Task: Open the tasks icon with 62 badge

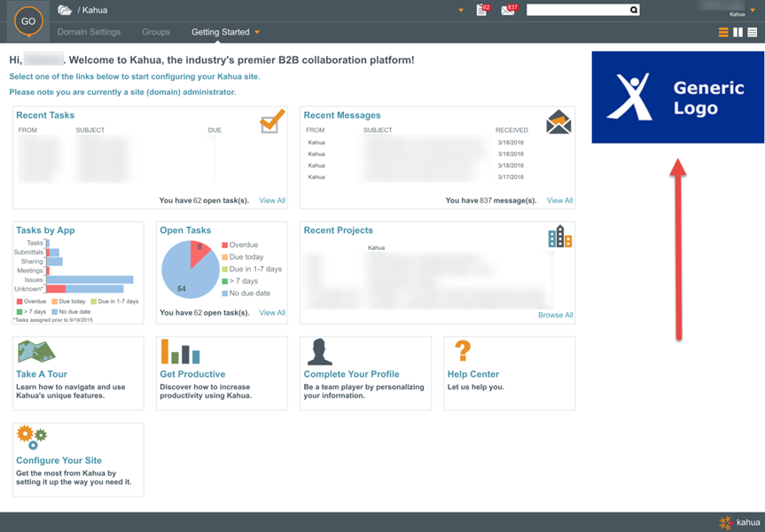Action: 482,10
